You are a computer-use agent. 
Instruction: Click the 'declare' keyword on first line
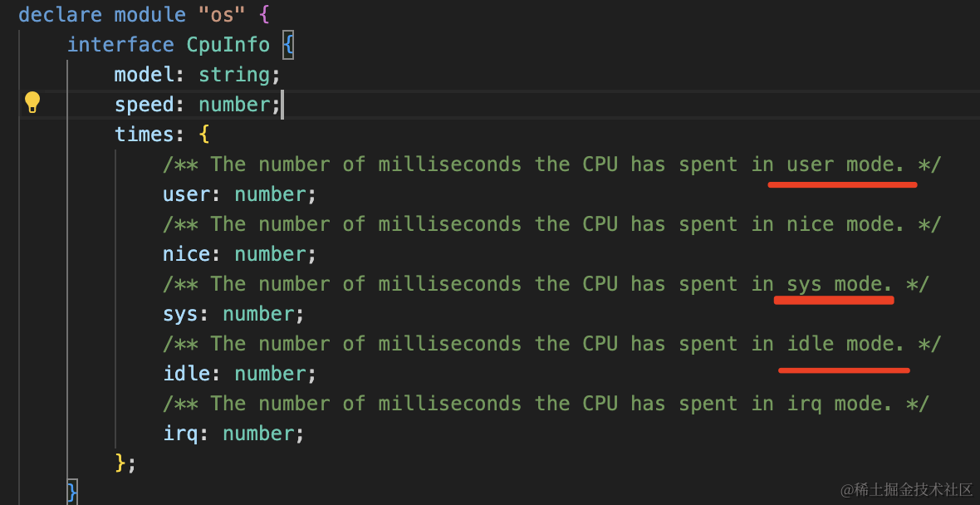pos(60,14)
